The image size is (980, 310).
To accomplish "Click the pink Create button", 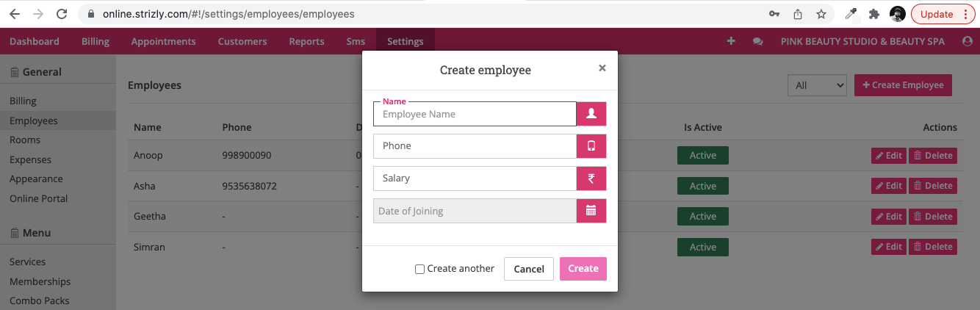I will [583, 269].
